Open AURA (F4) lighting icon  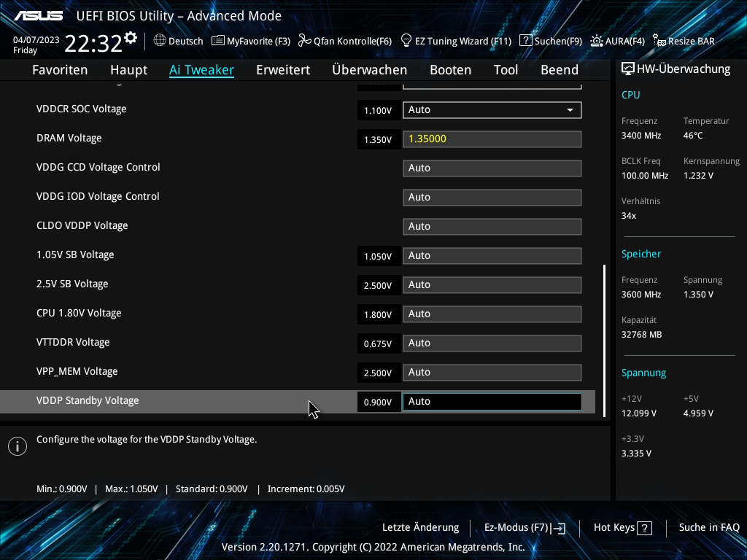[597, 41]
